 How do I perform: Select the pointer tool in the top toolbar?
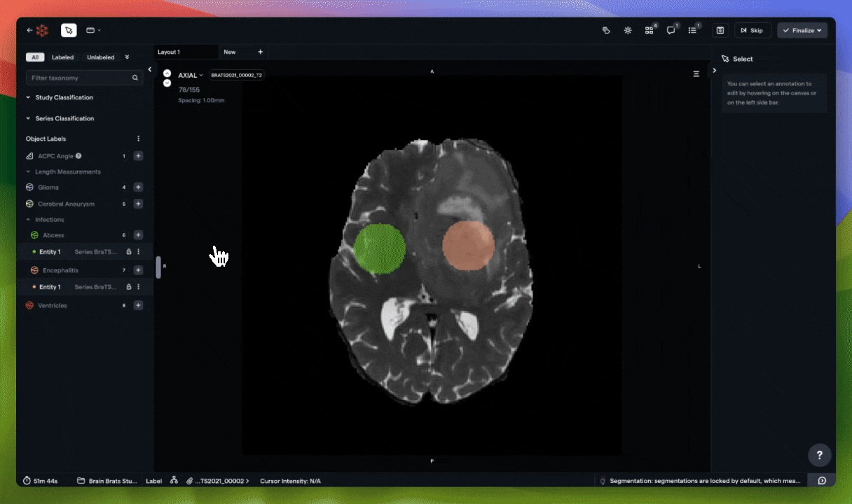pyautogui.click(x=69, y=30)
